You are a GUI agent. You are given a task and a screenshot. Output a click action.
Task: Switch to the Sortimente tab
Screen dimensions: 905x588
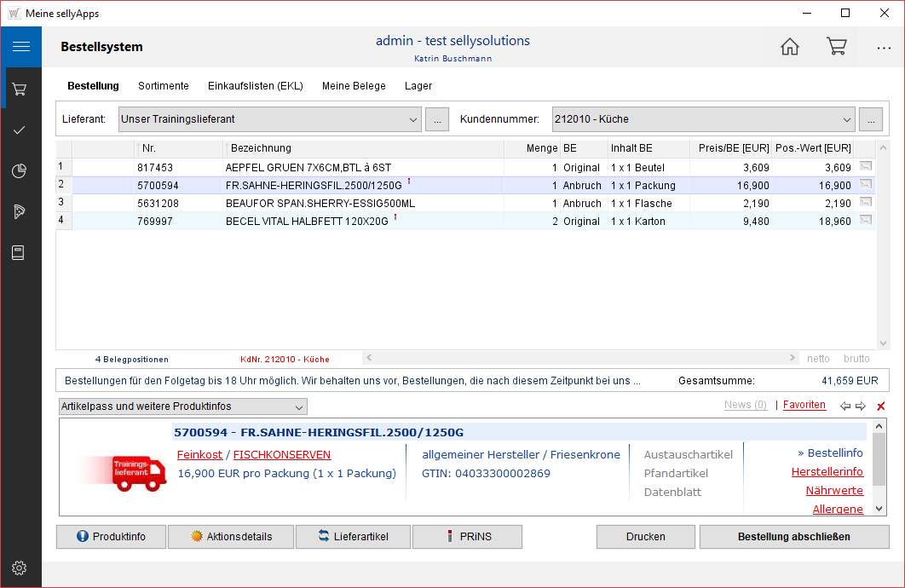tap(164, 86)
